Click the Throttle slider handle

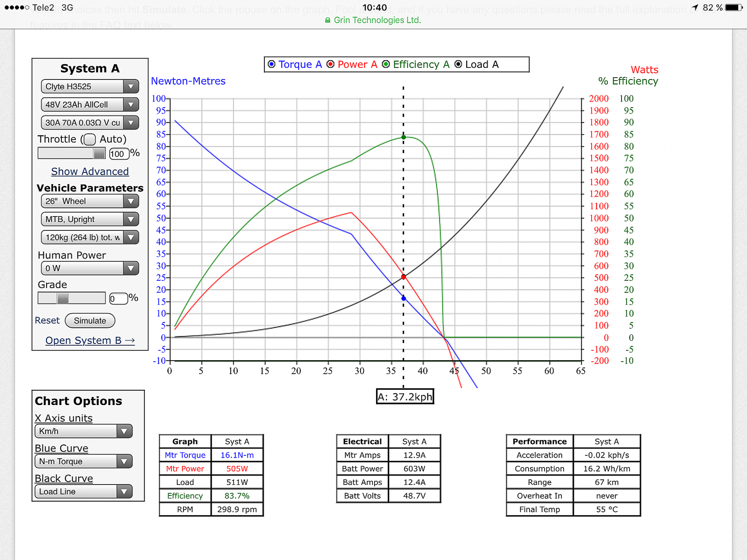99,153
